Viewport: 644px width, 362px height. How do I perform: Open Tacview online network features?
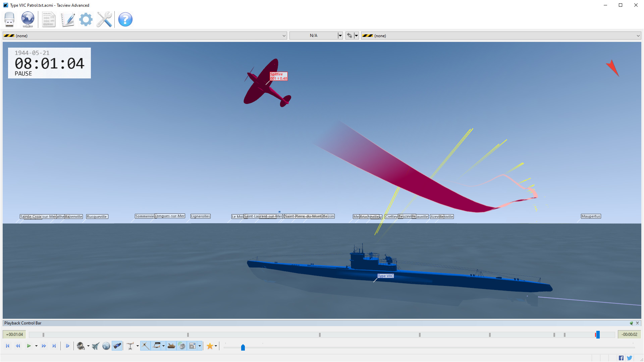point(28,19)
